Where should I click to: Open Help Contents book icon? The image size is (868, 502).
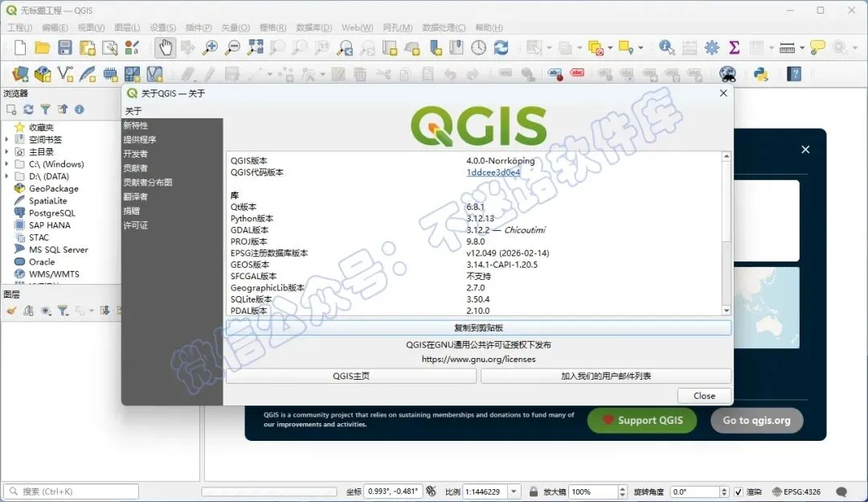click(x=794, y=74)
